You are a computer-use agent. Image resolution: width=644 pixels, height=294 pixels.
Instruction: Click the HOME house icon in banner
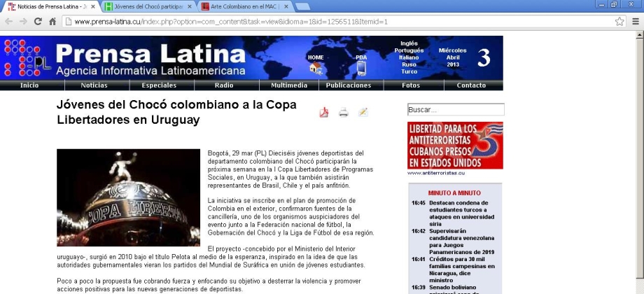pos(316,68)
